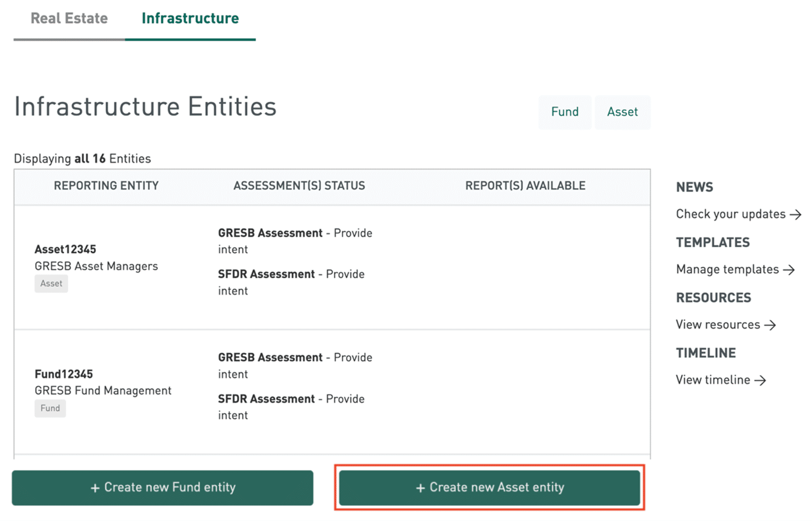Click the Reporting Entity column header
Image resolution: width=812 pixels, height=521 pixels.
[106, 186]
